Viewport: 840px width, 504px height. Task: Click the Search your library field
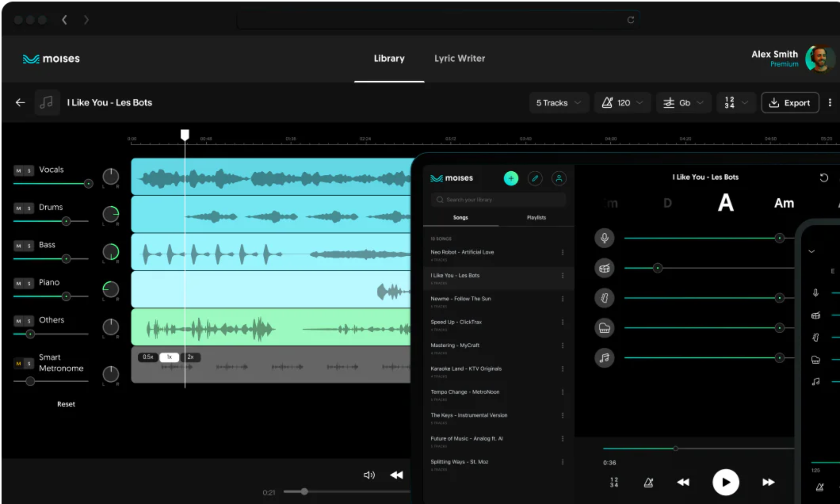tap(498, 200)
